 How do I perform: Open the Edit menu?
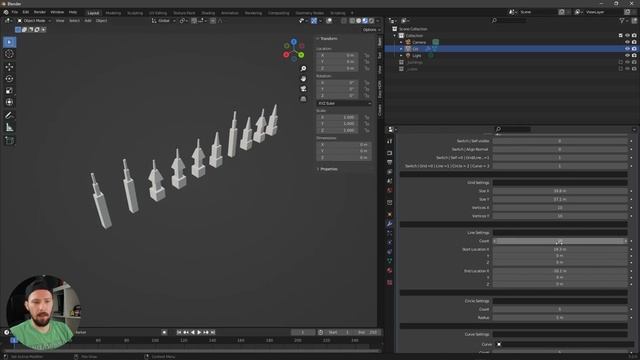click(26, 12)
